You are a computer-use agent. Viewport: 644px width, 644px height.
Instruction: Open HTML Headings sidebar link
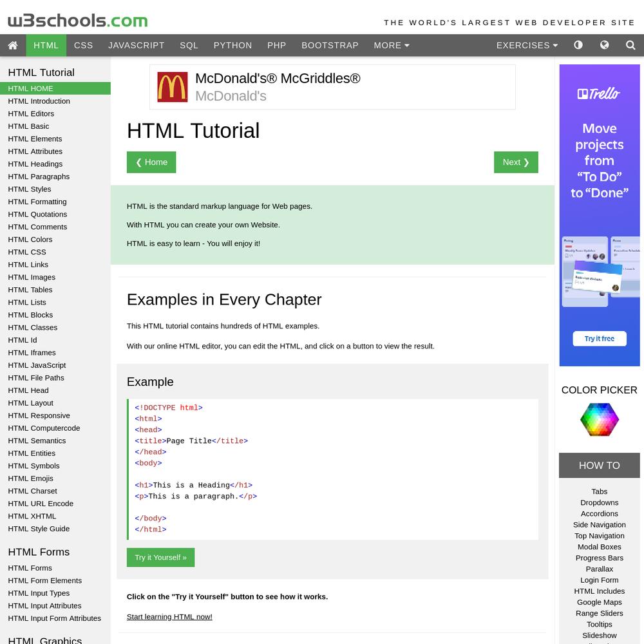click(55, 164)
